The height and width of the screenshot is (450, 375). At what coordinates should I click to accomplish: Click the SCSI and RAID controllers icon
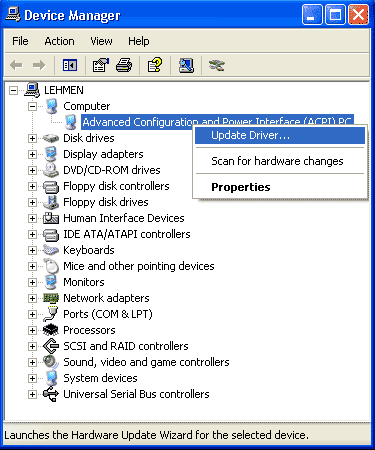51,346
